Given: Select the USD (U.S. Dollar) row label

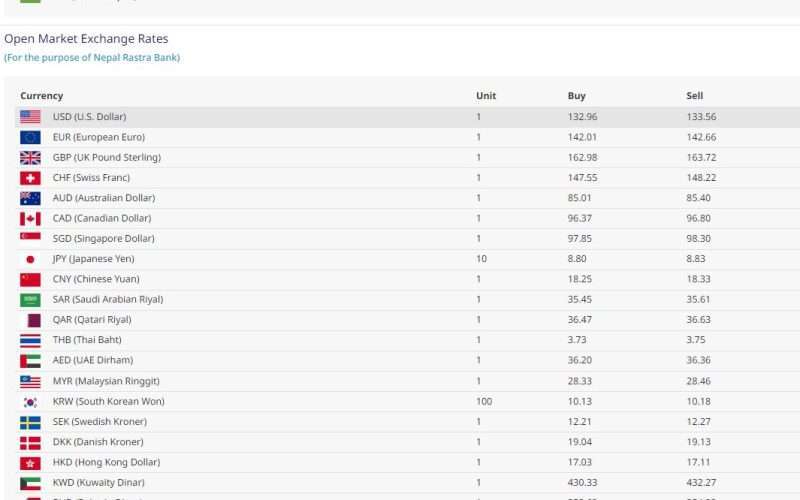Looking at the screenshot, I should pos(89,117).
